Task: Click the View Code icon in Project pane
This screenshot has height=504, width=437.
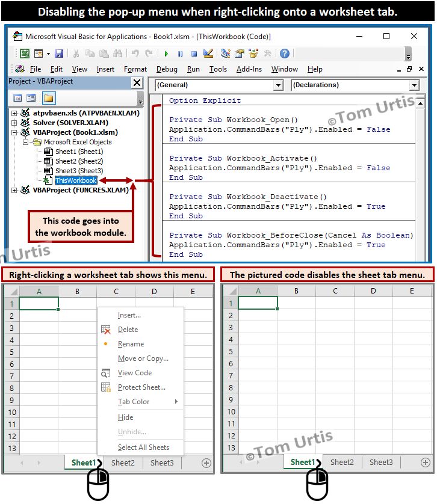Action: coord(17,98)
